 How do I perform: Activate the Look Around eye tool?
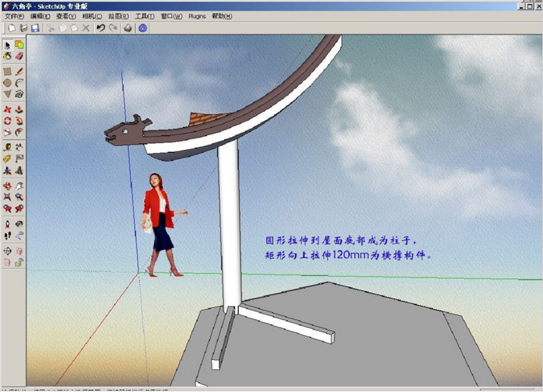pos(19,224)
